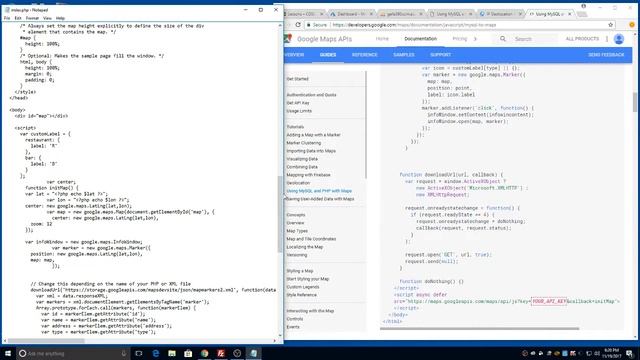Open the Pricing nav link
This screenshot has width=640, height=360.
click(x=460, y=39)
